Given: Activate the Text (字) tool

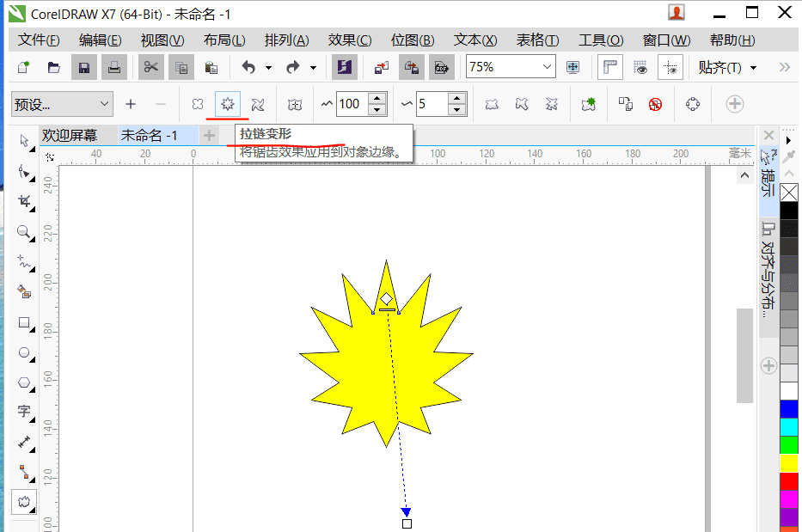Looking at the screenshot, I should tap(24, 412).
